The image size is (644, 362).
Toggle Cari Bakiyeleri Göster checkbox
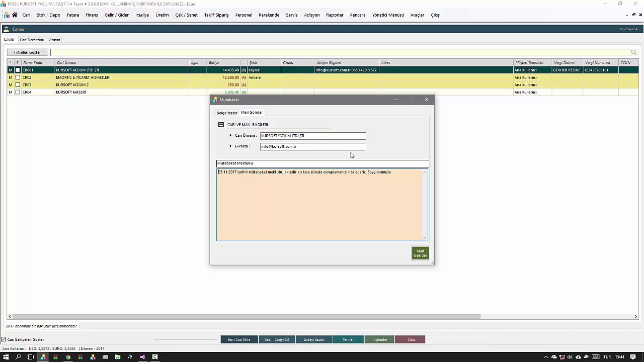point(4,339)
